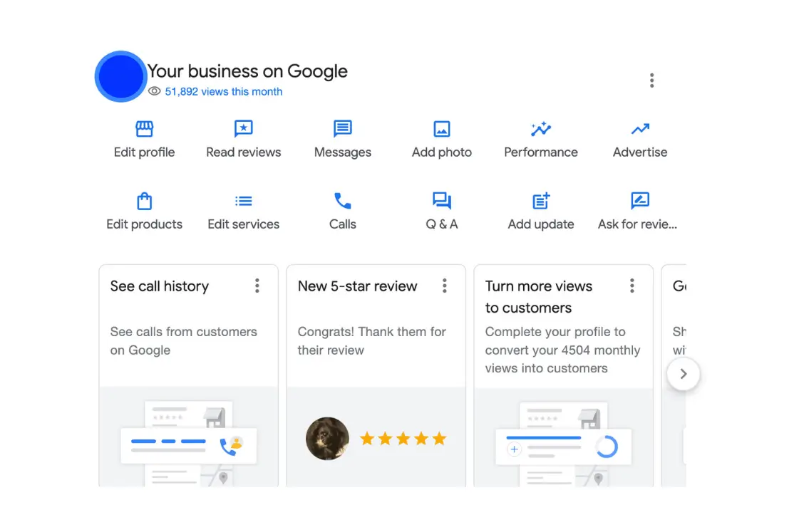Open Read reviews star icon
This screenshot has width=799, height=532.
(244, 129)
